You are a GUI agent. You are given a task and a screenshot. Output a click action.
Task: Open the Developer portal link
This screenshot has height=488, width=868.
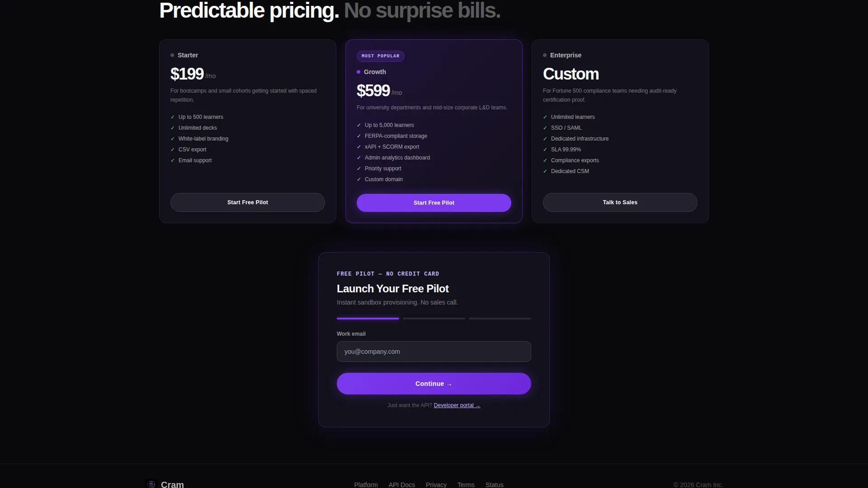[x=457, y=405]
